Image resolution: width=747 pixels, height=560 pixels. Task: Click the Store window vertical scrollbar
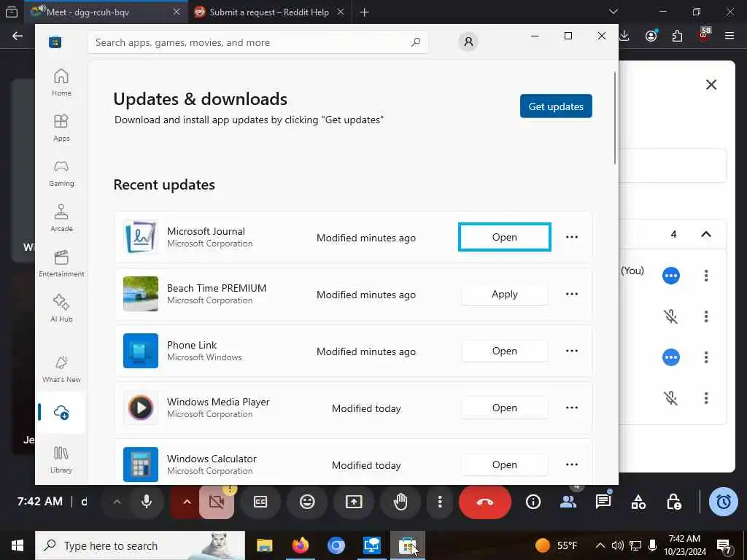615,118
